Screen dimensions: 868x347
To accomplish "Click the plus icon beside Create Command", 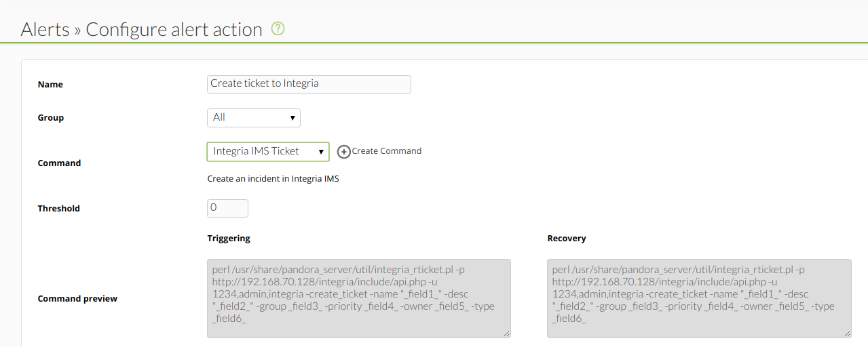I will click(x=344, y=152).
